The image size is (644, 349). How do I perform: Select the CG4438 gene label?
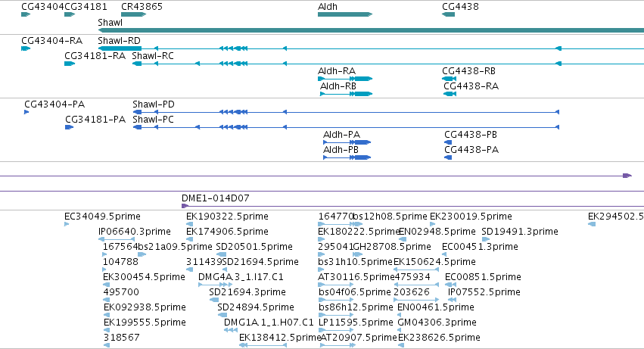point(460,7)
